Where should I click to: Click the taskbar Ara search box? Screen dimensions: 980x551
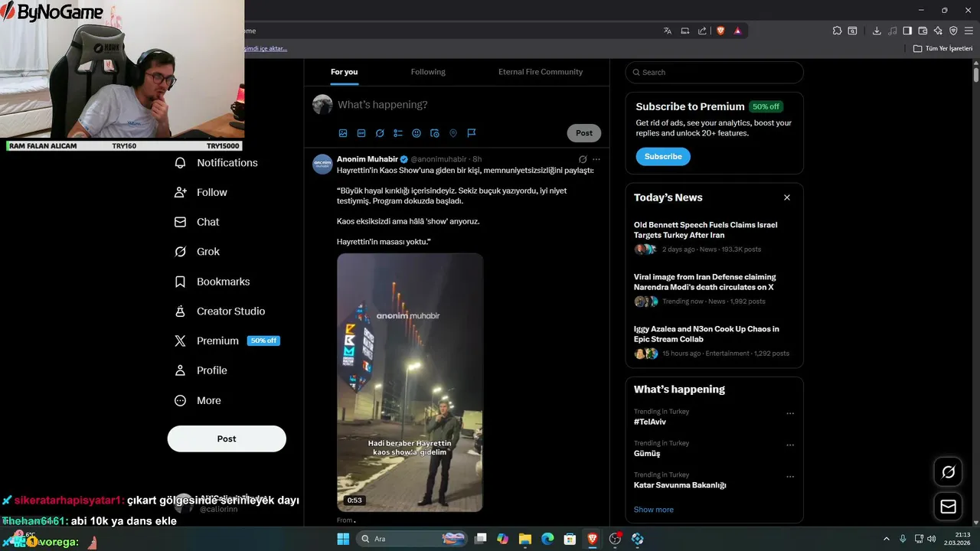point(410,539)
